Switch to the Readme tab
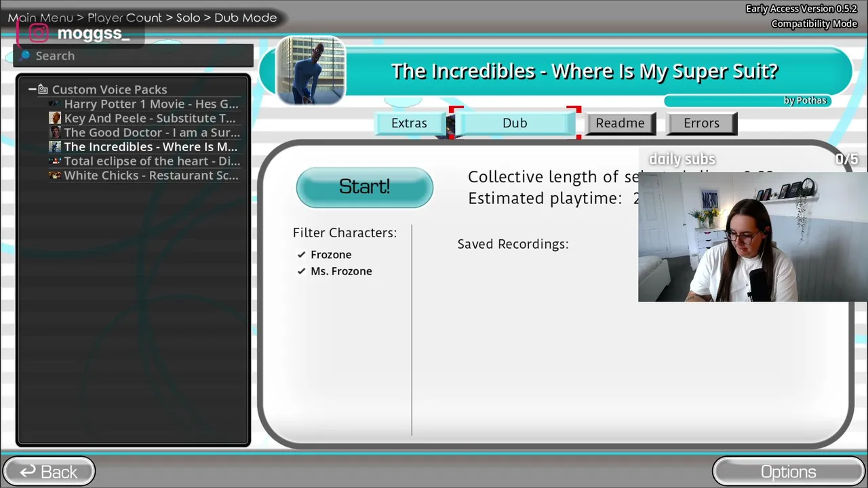 (x=620, y=123)
